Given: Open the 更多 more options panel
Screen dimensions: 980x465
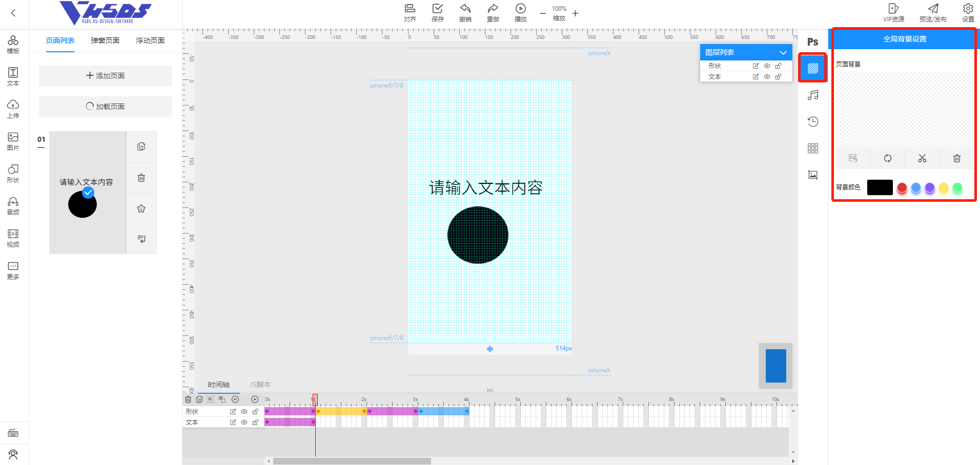Looking at the screenshot, I should coord(13,270).
